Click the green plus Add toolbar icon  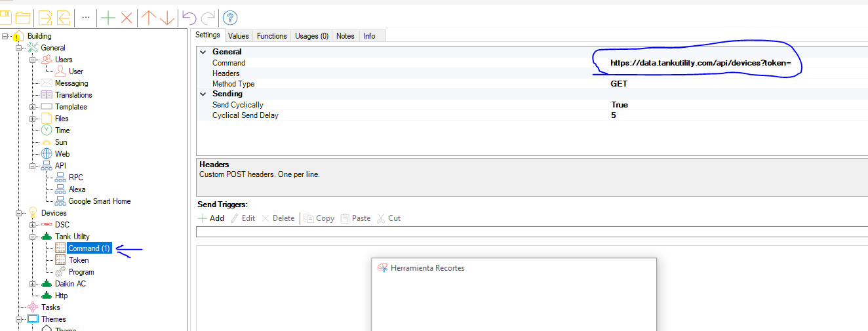[108, 18]
